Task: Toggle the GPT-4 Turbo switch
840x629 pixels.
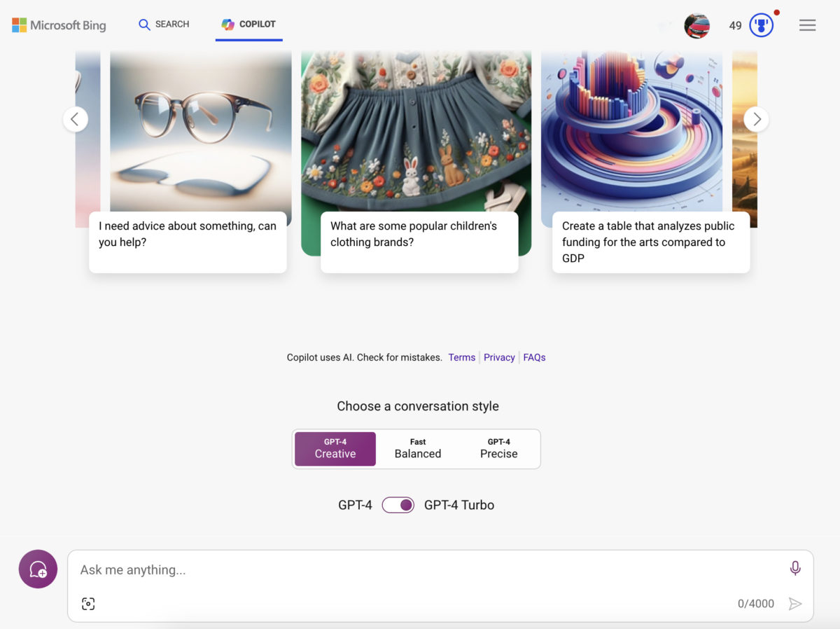Action: [x=398, y=505]
